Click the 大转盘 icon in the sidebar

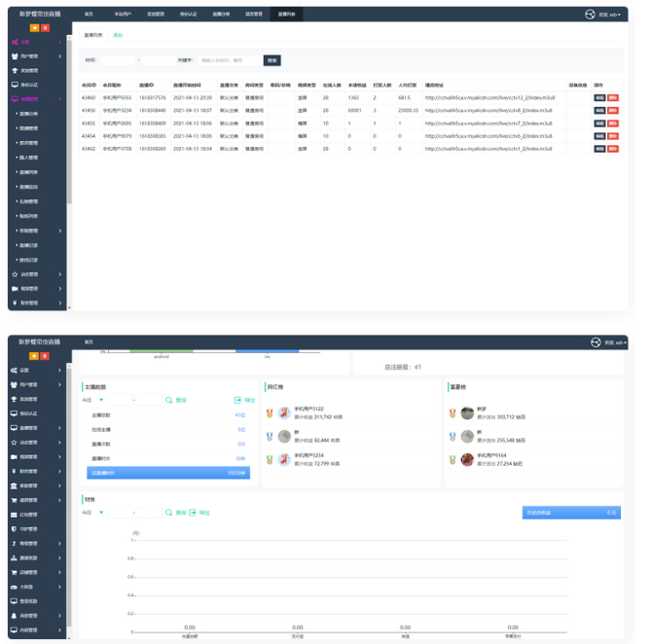point(13,587)
